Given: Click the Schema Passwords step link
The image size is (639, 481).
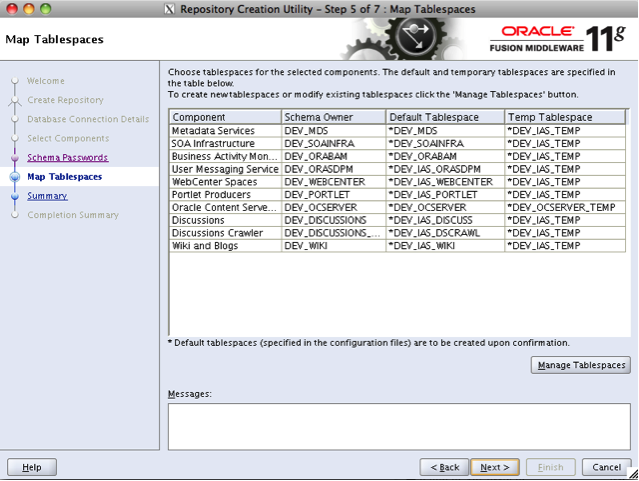Looking at the screenshot, I should pyautogui.click(x=67, y=158).
